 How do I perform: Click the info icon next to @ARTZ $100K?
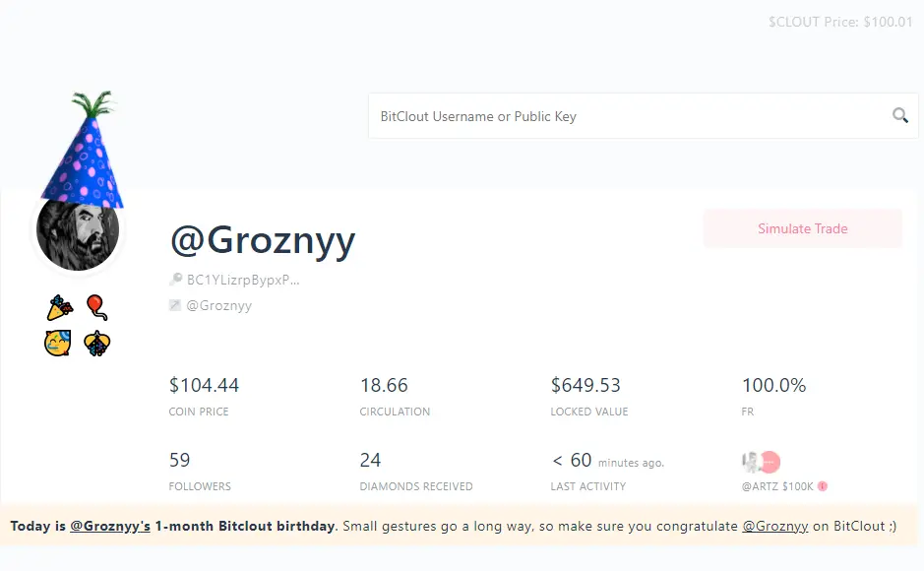[823, 486]
